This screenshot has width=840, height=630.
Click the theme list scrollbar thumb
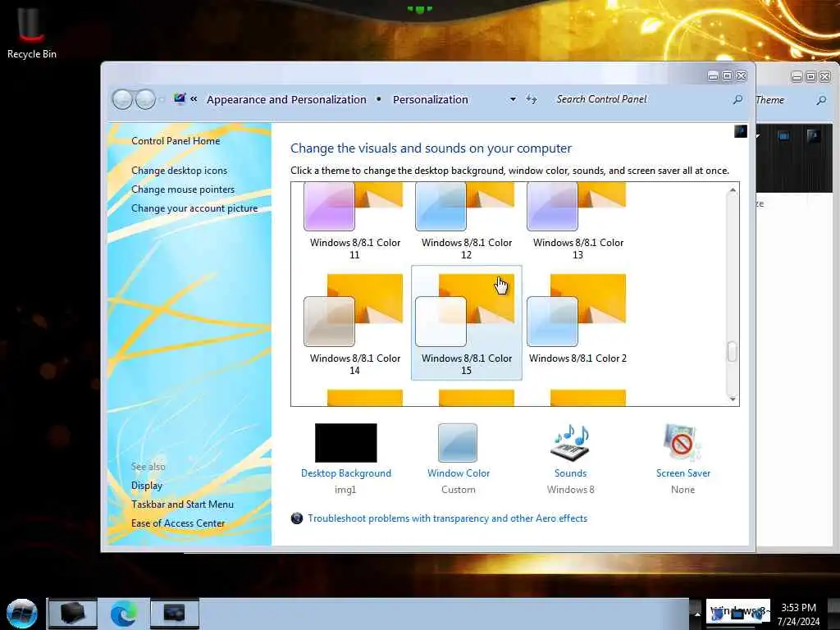coord(732,352)
